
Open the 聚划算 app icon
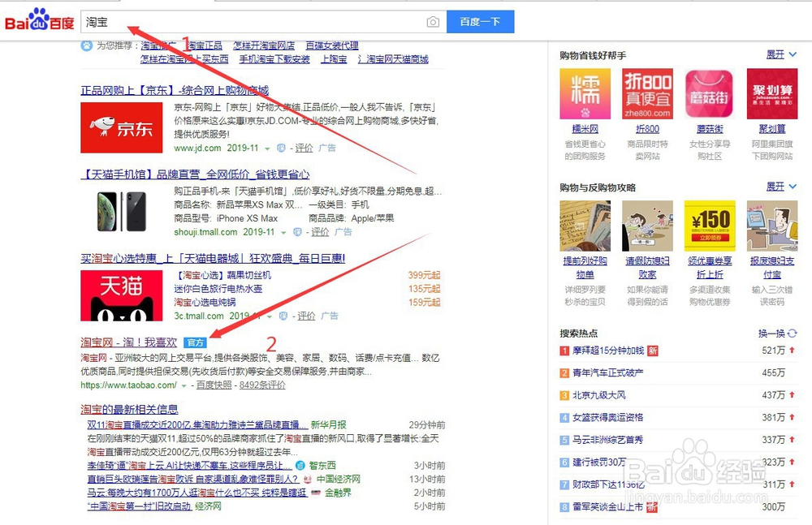tap(772, 93)
